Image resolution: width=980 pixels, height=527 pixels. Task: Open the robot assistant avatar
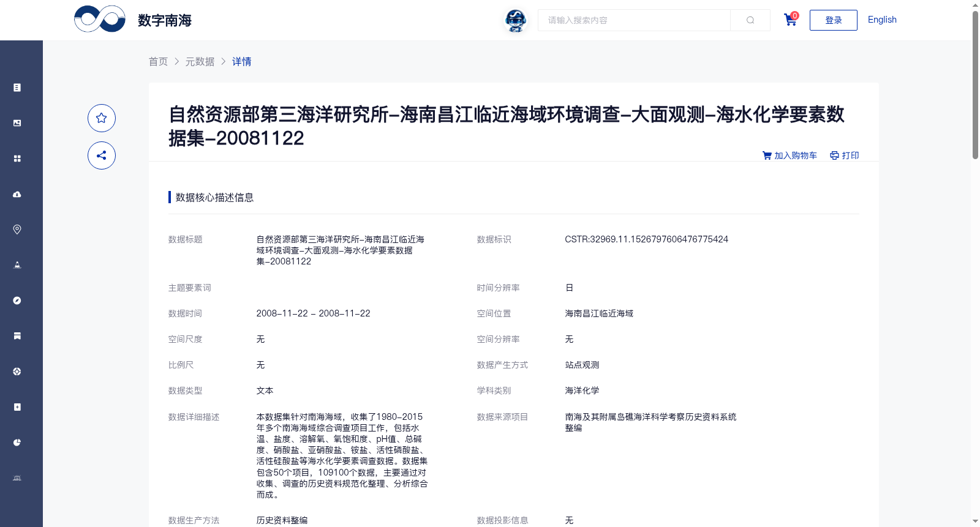tap(516, 20)
